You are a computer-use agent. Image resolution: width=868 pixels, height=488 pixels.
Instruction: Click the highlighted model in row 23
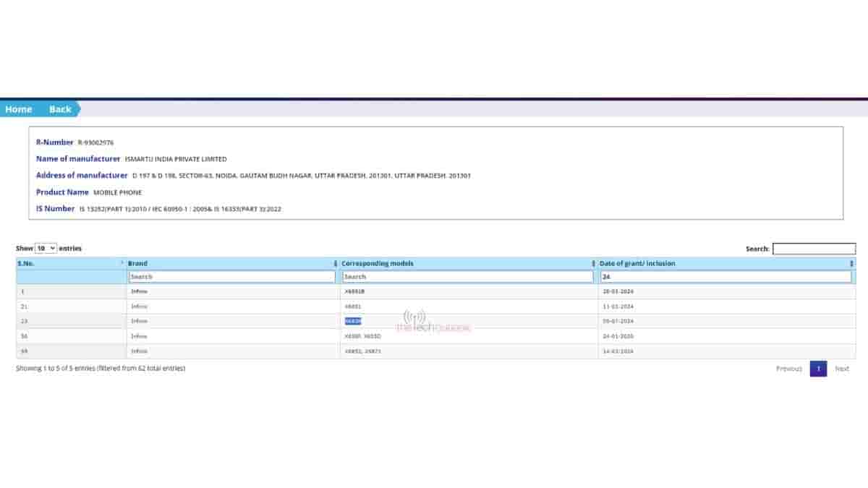pyautogui.click(x=353, y=321)
